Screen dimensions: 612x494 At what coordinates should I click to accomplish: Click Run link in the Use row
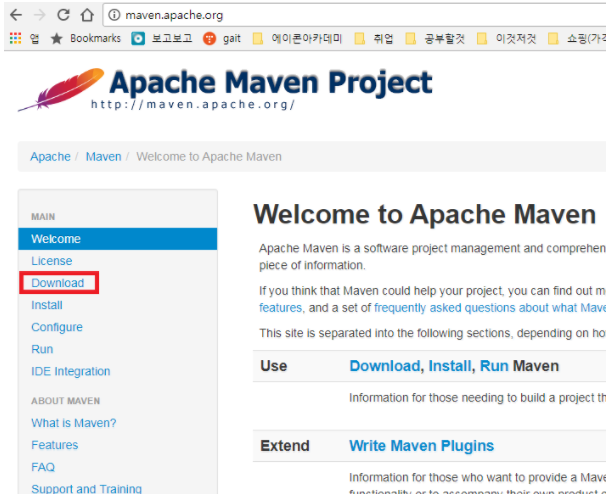pyautogui.click(x=494, y=366)
